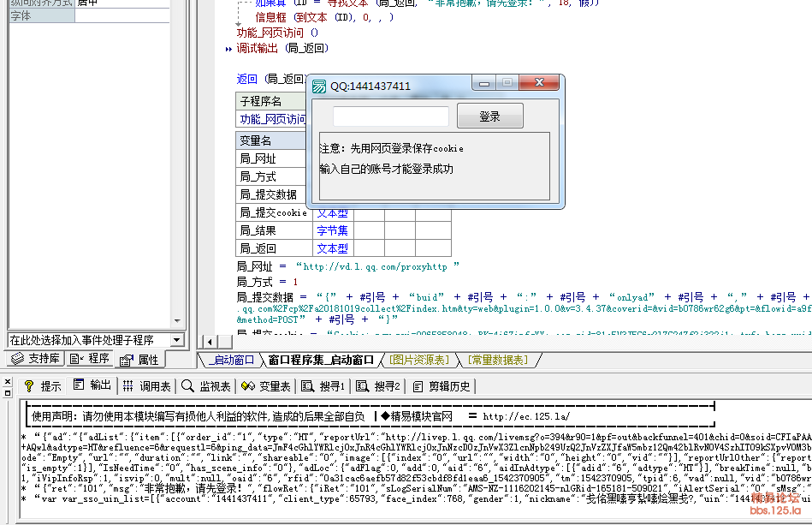Viewport: 812px width, 525px height.
Task: Open the 搜寻2 search results tab
Action: [x=377, y=386]
